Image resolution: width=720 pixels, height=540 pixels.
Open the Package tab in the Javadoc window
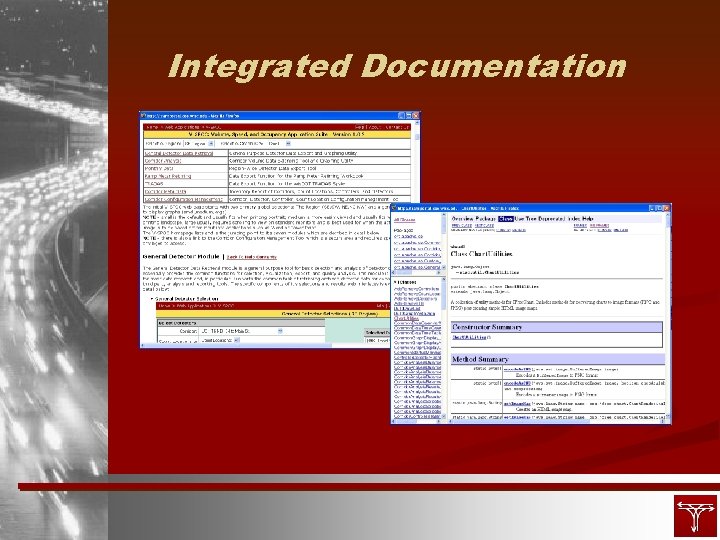tap(485, 219)
